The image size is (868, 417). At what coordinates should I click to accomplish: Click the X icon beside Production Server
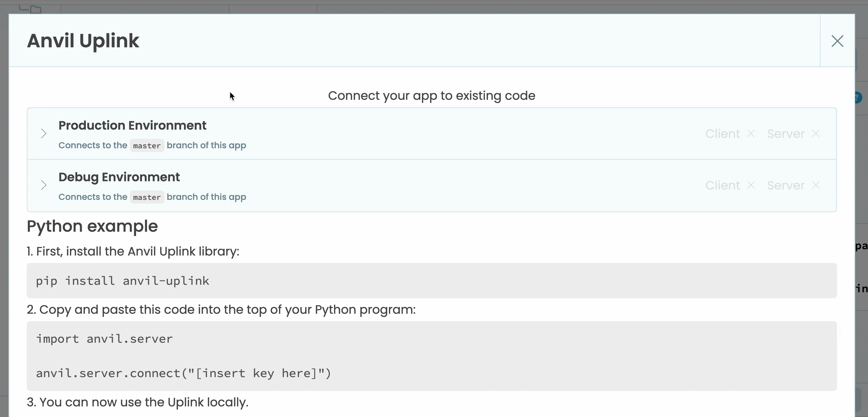point(816,134)
